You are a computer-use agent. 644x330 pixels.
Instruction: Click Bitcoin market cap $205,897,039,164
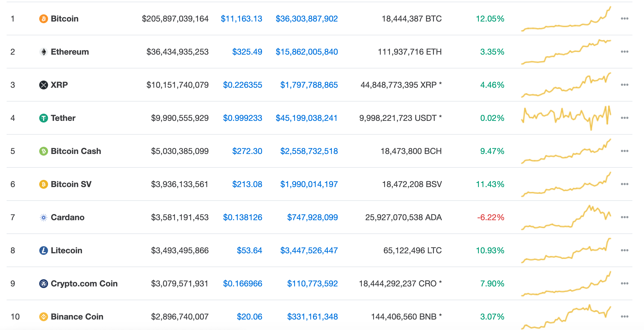click(x=175, y=19)
